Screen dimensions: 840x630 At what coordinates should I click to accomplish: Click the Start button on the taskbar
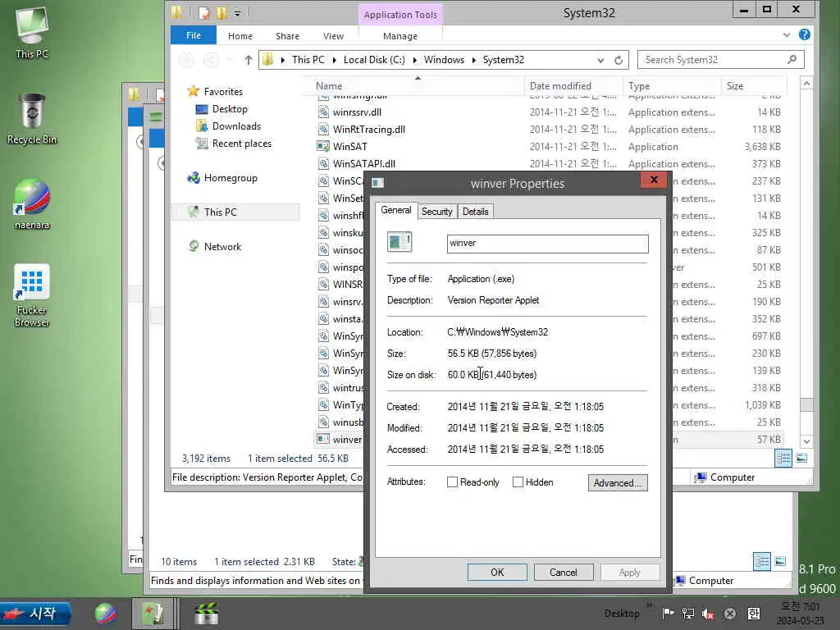pos(35,614)
